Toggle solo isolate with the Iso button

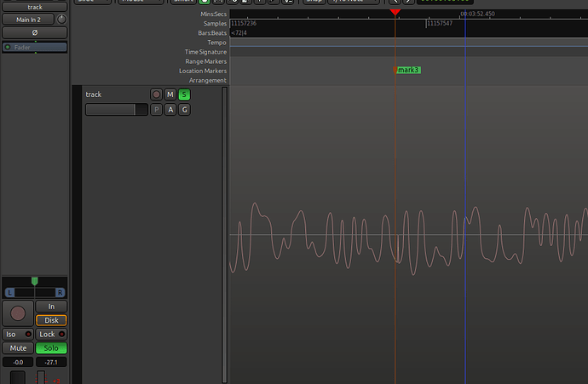pyautogui.click(x=17, y=335)
